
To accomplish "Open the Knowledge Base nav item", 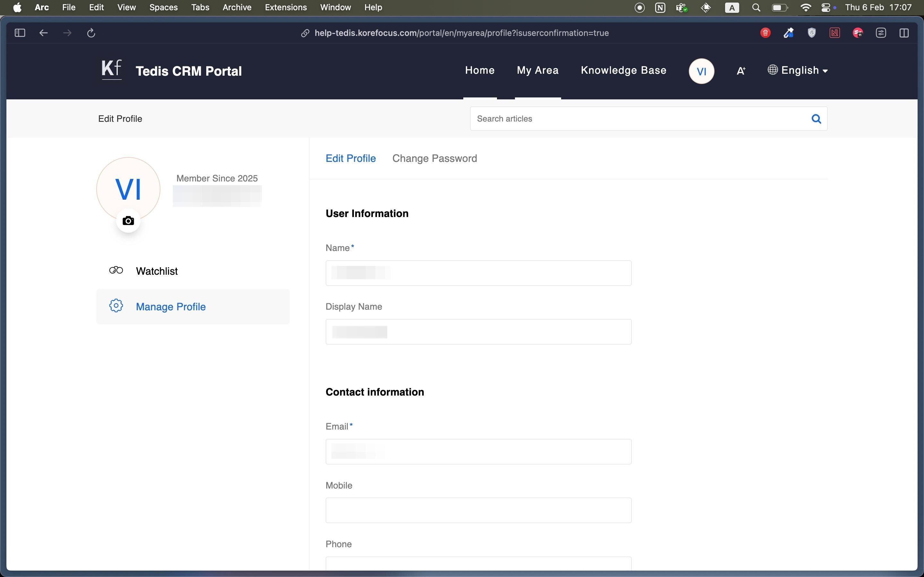I will pyautogui.click(x=623, y=71).
